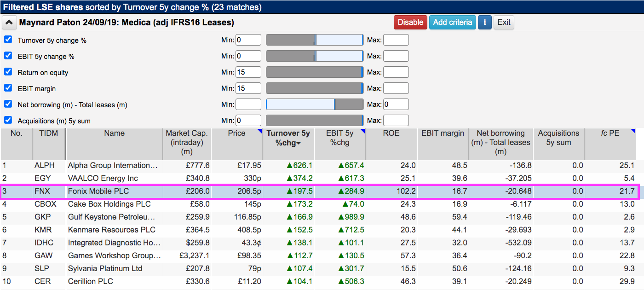Sort the table by ROE column
The height and width of the screenshot is (290, 644).
tap(391, 133)
